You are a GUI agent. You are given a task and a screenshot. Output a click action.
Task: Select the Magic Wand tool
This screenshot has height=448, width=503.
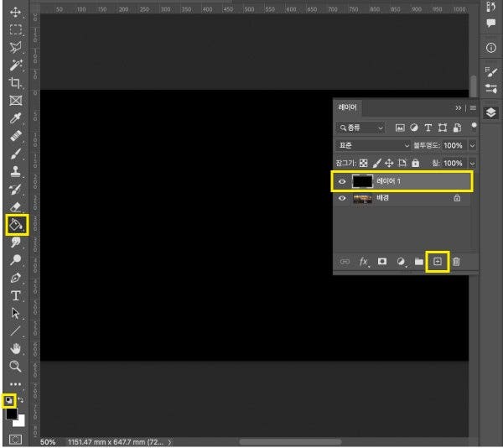coord(15,65)
